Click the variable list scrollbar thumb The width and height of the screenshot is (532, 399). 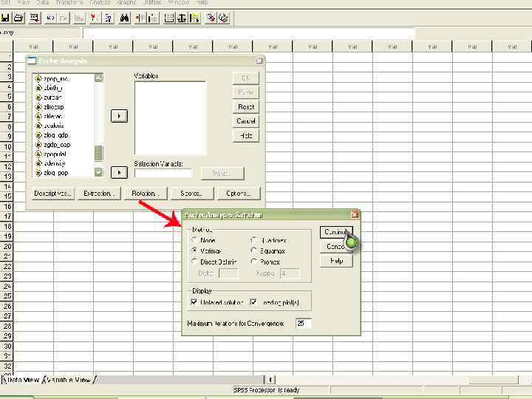98,153
